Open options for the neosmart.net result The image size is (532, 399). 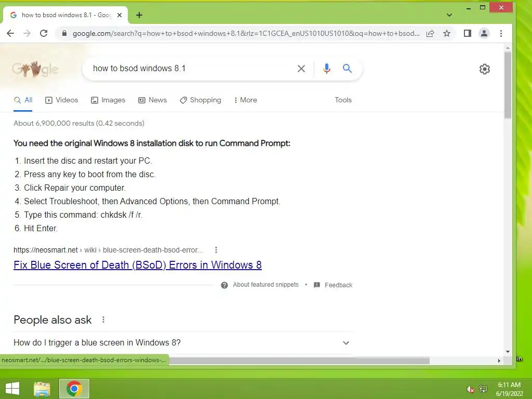tap(216, 250)
